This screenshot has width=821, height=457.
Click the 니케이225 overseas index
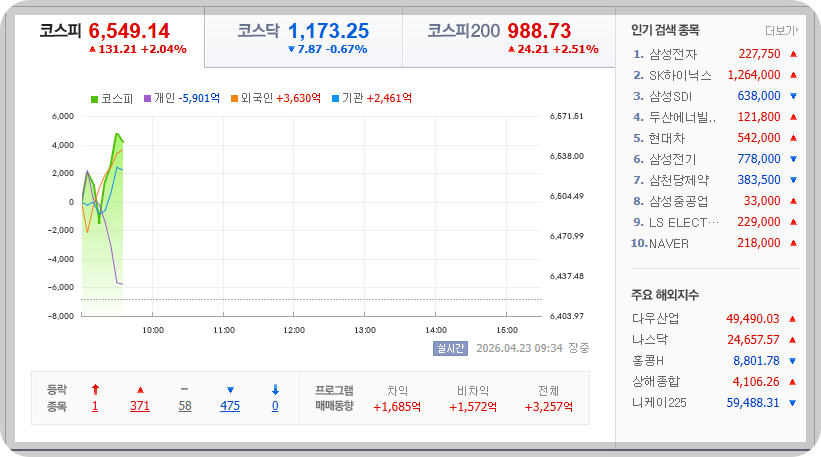coord(659,403)
